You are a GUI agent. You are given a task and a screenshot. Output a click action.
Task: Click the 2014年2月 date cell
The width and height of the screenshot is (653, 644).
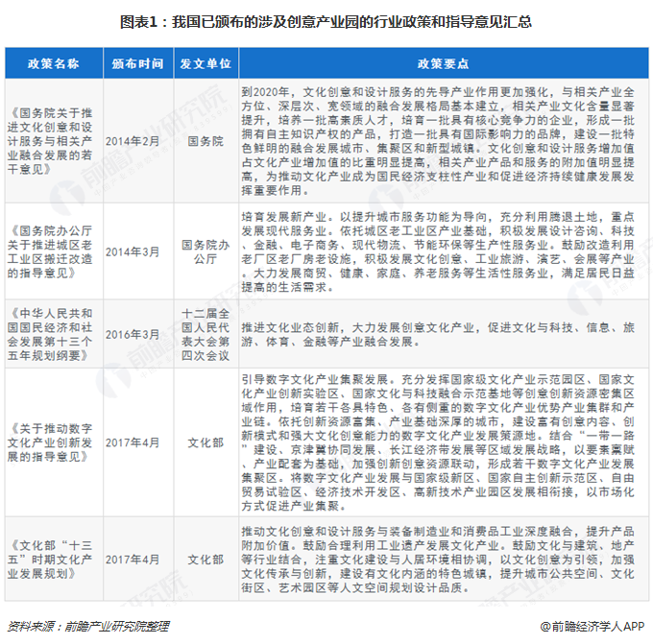[x=134, y=140]
